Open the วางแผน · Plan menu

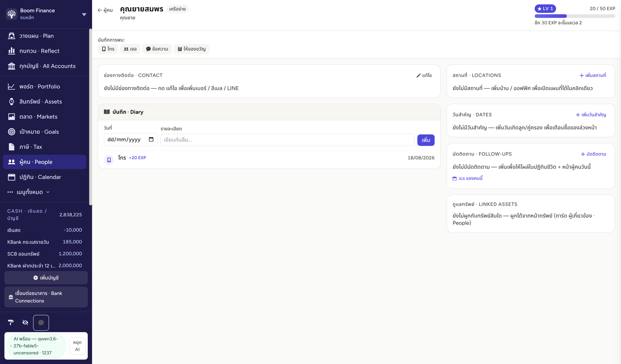[x=45, y=36]
